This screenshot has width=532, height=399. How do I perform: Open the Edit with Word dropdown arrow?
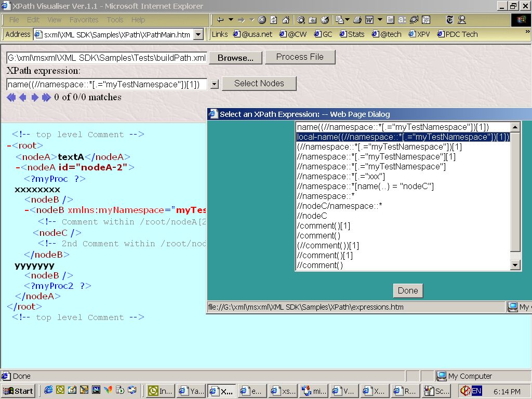[380, 20]
